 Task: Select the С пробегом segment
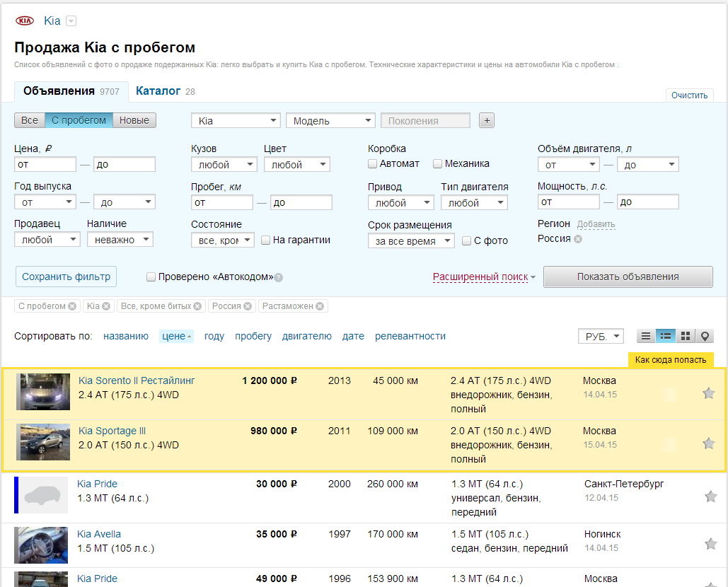tap(79, 120)
